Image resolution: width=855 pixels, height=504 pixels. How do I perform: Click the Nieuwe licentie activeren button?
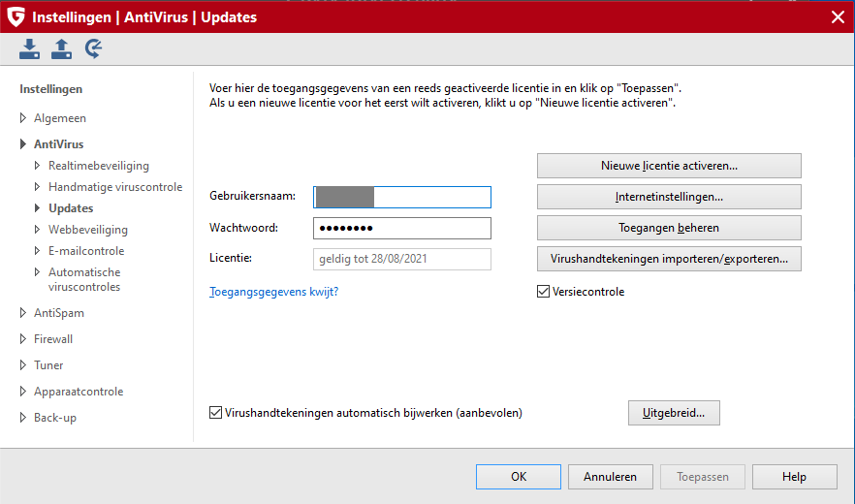click(669, 166)
